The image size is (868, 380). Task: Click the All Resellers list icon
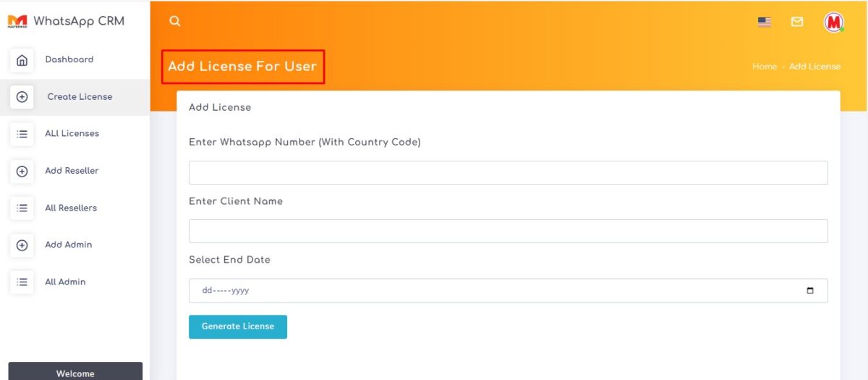pyautogui.click(x=22, y=208)
